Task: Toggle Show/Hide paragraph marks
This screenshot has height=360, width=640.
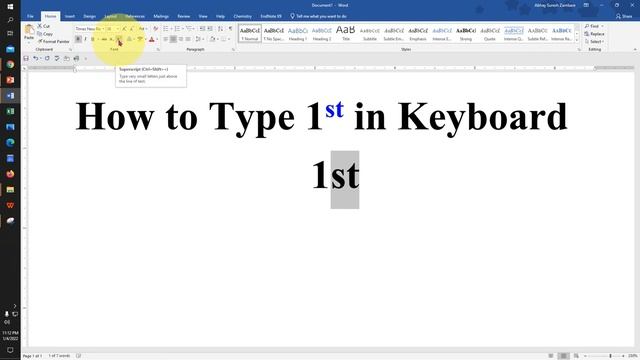Action: click(x=230, y=29)
